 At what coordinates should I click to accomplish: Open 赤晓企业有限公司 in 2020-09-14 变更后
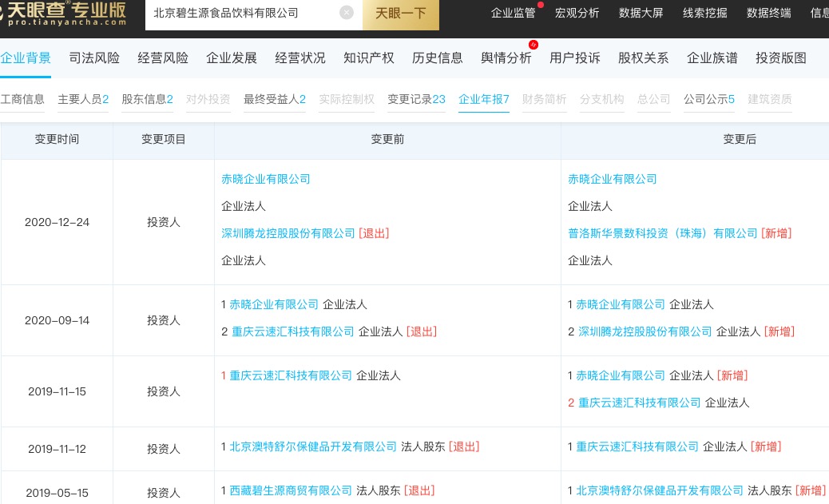(x=621, y=304)
